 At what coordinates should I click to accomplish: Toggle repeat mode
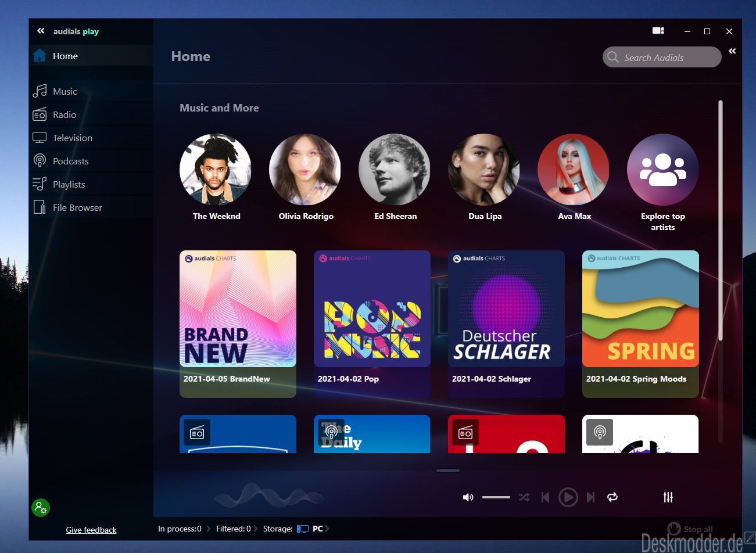612,497
